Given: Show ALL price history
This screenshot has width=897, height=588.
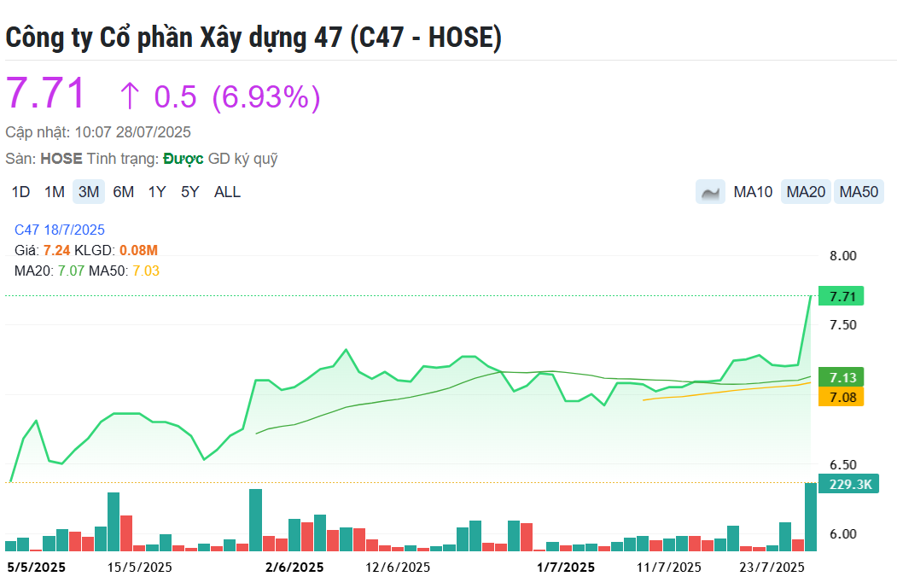Looking at the screenshot, I should [x=228, y=192].
